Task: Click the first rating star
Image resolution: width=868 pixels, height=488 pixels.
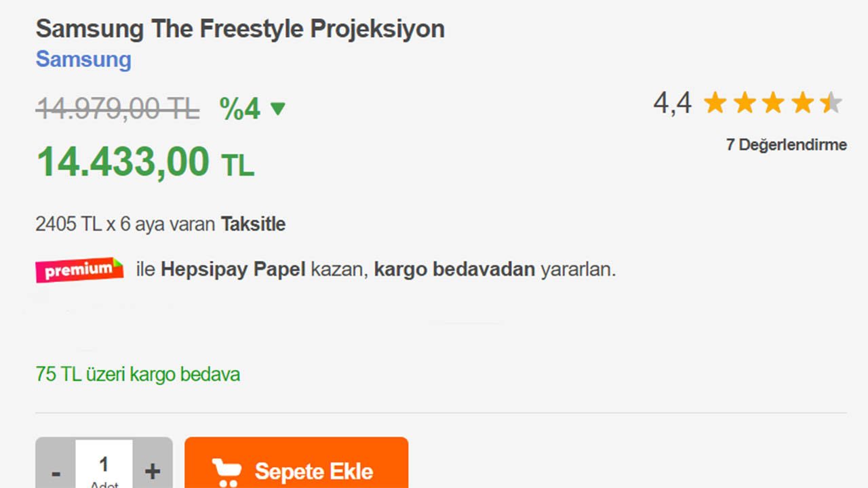Action: pyautogui.click(x=715, y=104)
